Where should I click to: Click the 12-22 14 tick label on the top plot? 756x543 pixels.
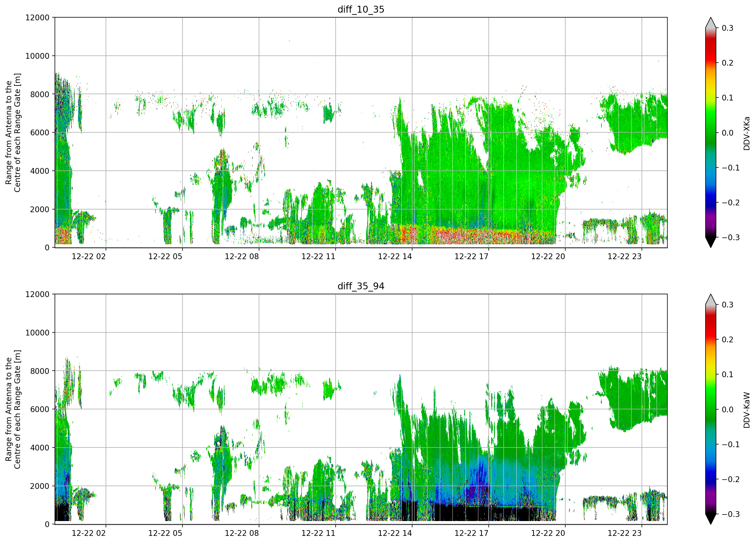(395, 256)
